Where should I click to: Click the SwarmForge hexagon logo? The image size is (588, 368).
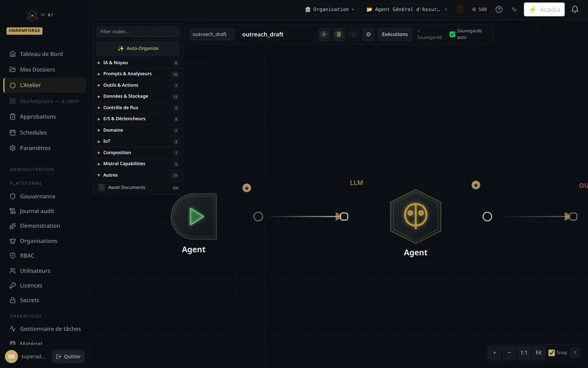coord(32,16)
